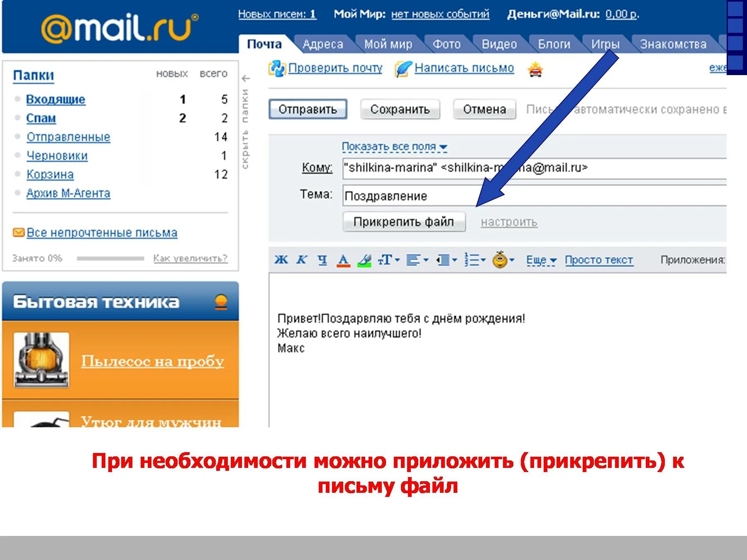Open the Адреса tab

[323, 44]
